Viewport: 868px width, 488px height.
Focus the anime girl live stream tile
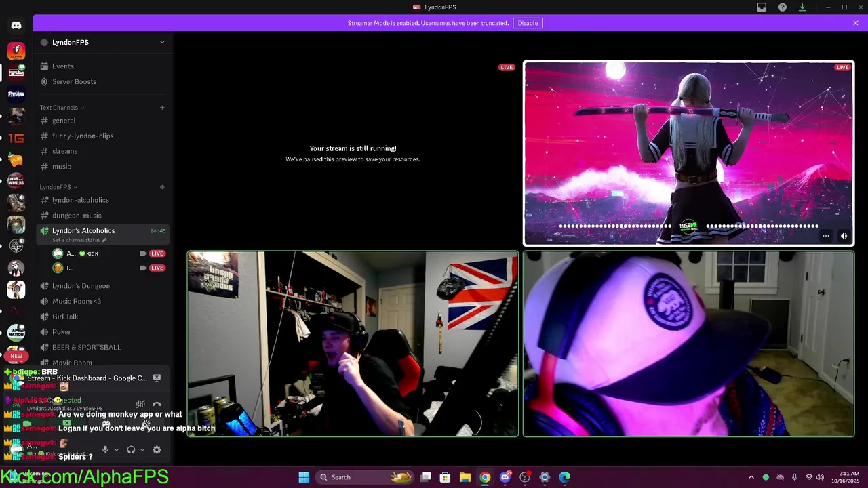click(688, 153)
